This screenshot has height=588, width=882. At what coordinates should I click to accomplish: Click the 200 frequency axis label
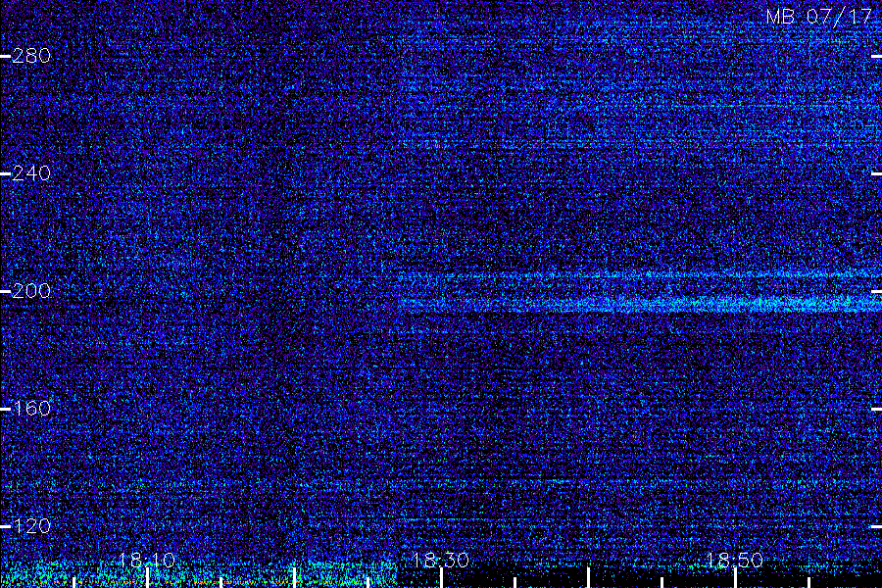(31, 291)
